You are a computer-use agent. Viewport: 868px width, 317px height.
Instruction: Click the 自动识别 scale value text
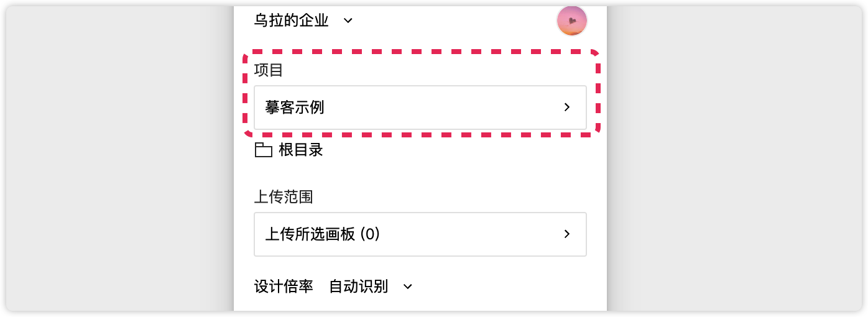pos(358,287)
